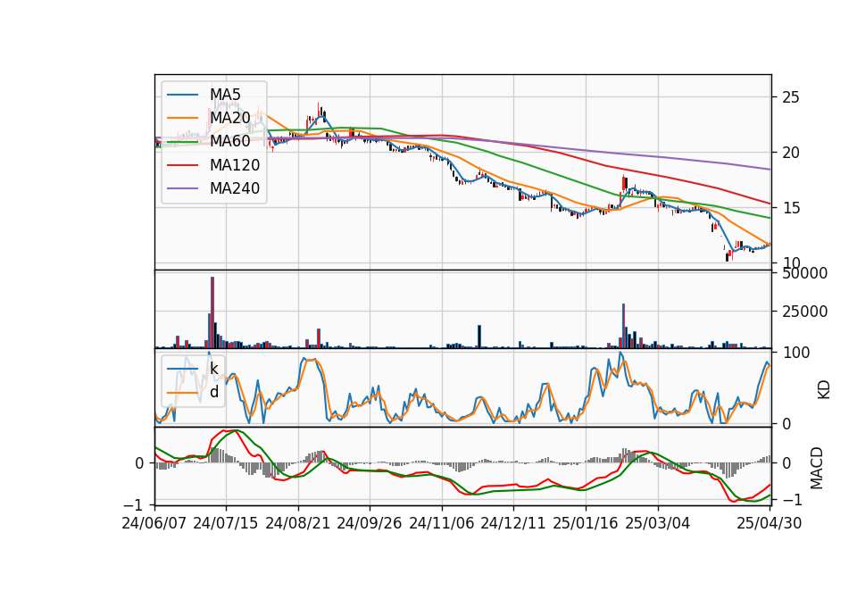Image resolution: width=857 pixels, height=616 pixels.
Task: Click the MACD axis title
Action: [817, 468]
